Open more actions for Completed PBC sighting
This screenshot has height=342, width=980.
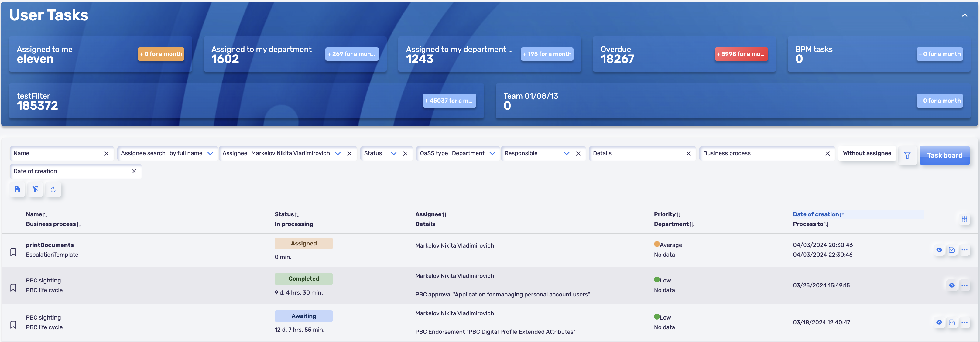[x=965, y=285]
